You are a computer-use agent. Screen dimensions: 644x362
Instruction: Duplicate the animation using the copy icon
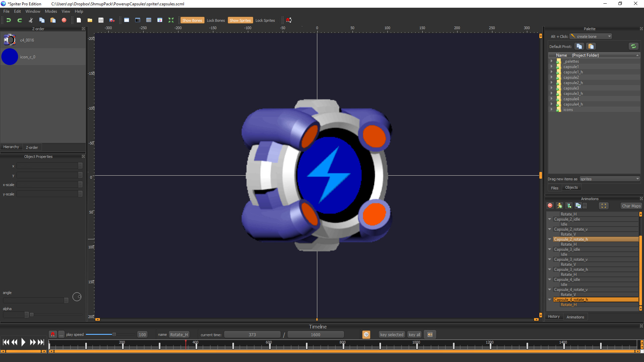point(578,205)
